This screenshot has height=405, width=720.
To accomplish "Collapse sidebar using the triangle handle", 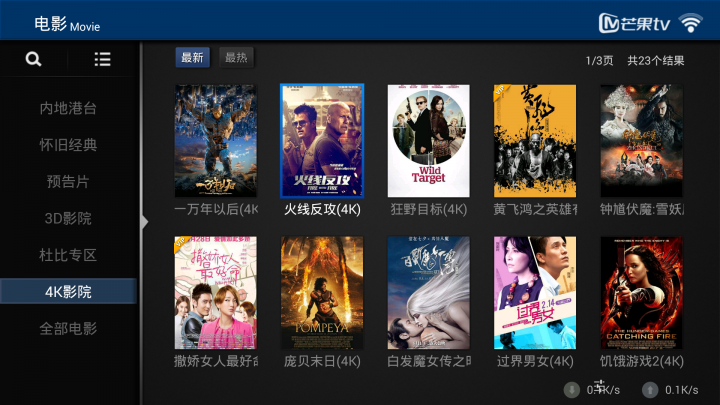I will [145, 222].
